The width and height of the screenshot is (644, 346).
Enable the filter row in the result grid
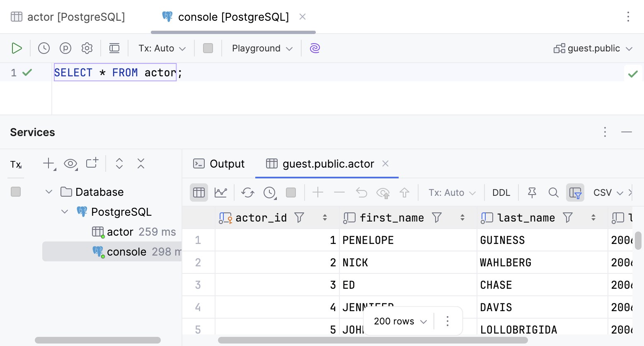click(x=575, y=192)
